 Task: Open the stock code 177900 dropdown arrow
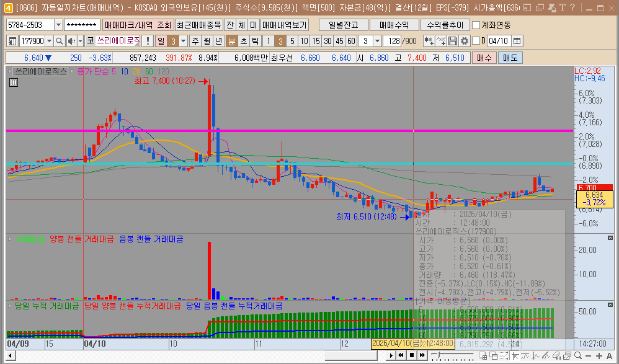(x=50, y=41)
